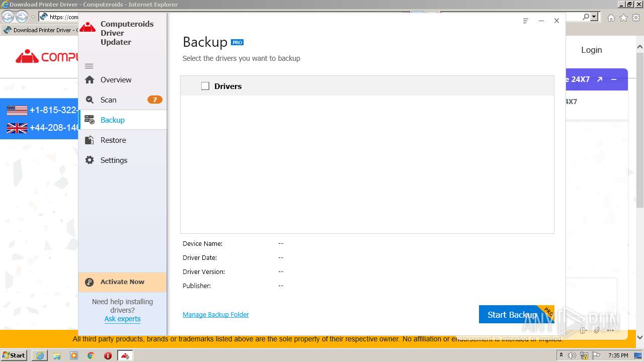Open the Opera taskbar icon

point(108,355)
